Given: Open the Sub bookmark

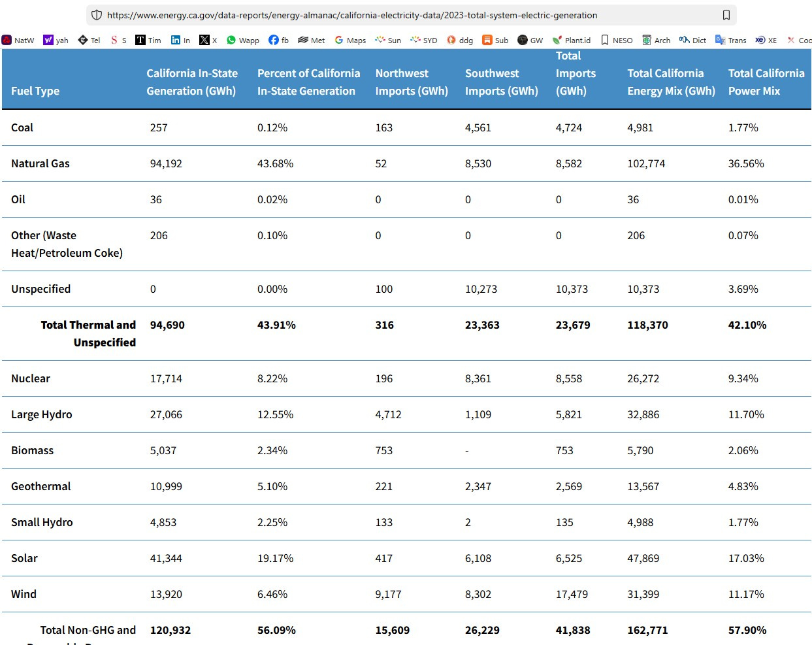Looking at the screenshot, I should [495, 40].
